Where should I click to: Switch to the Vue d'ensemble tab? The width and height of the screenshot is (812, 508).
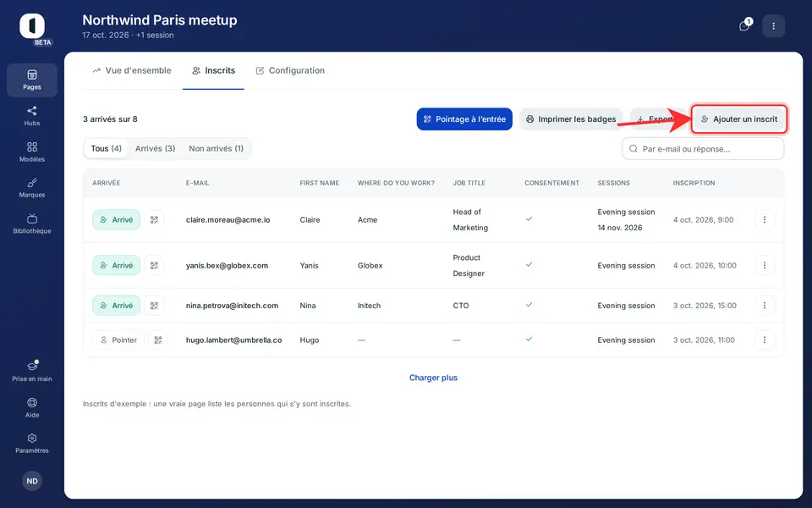click(132, 70)
